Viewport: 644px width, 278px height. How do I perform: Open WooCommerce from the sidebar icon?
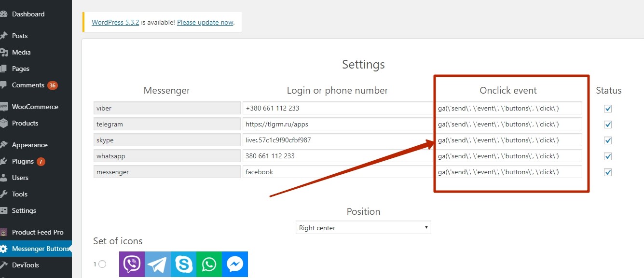coord(4,107)
